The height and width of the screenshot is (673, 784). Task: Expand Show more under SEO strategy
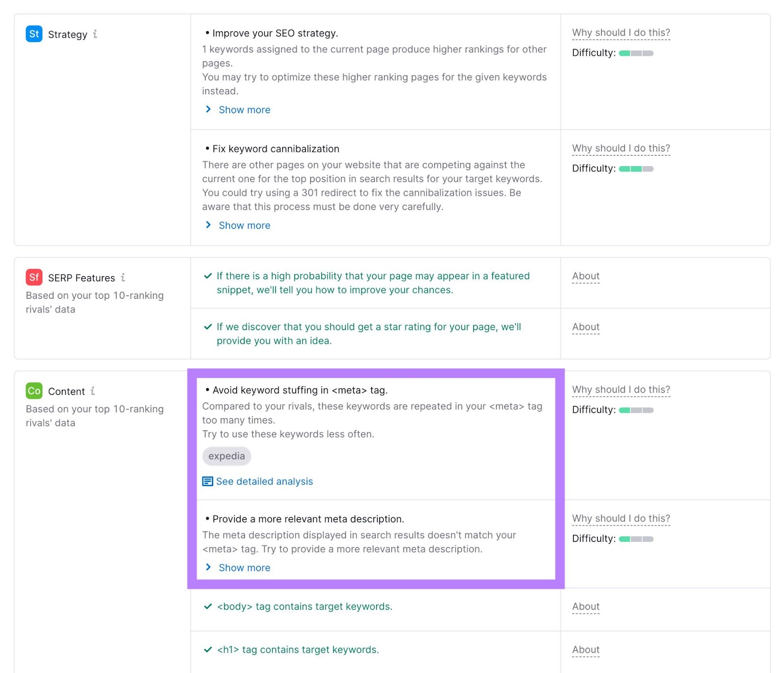(x=244, y=110)
